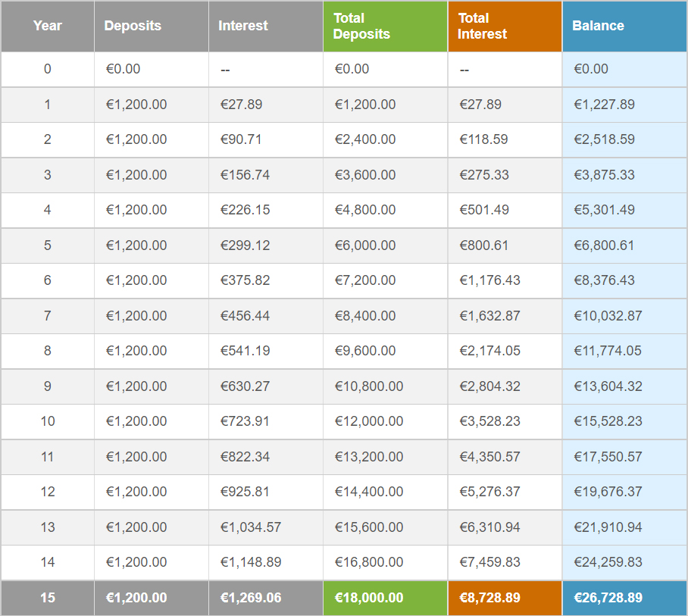This screenshot has height=616, width=688.
Task: Select the year 15 interest €1,269.06
Action: (251, 598)
